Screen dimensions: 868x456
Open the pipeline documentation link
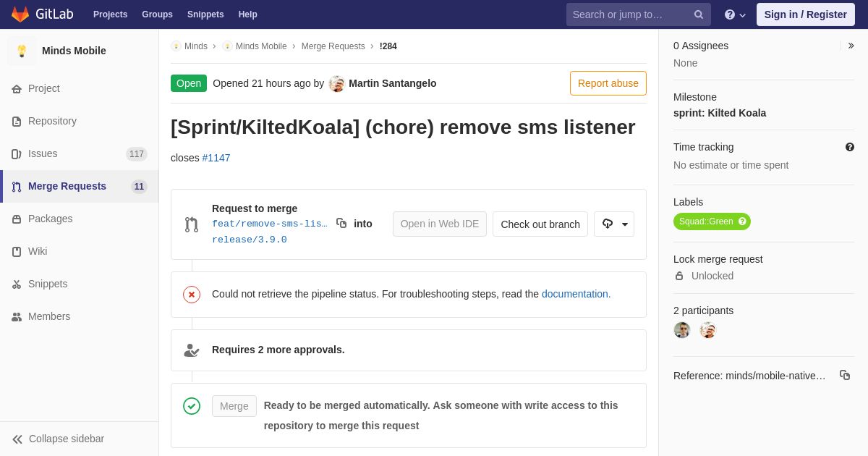click(x=576, y=294)
